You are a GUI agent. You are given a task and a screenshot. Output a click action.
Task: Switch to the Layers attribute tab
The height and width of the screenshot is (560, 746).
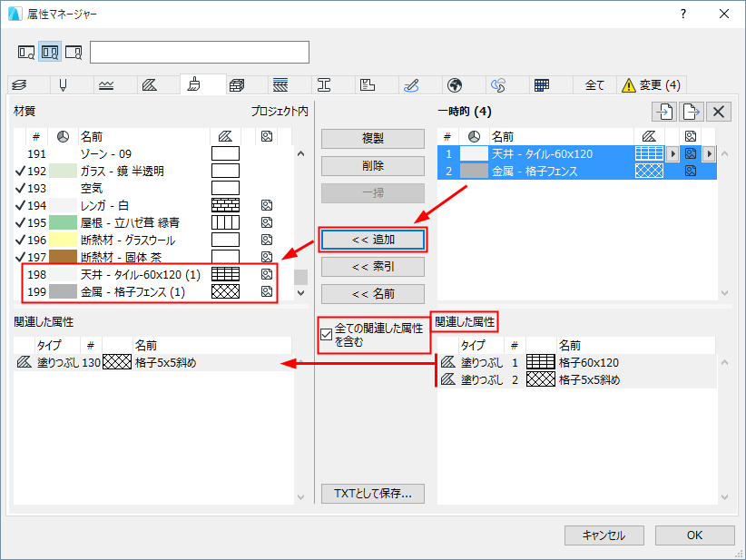[x=20, y=85]
